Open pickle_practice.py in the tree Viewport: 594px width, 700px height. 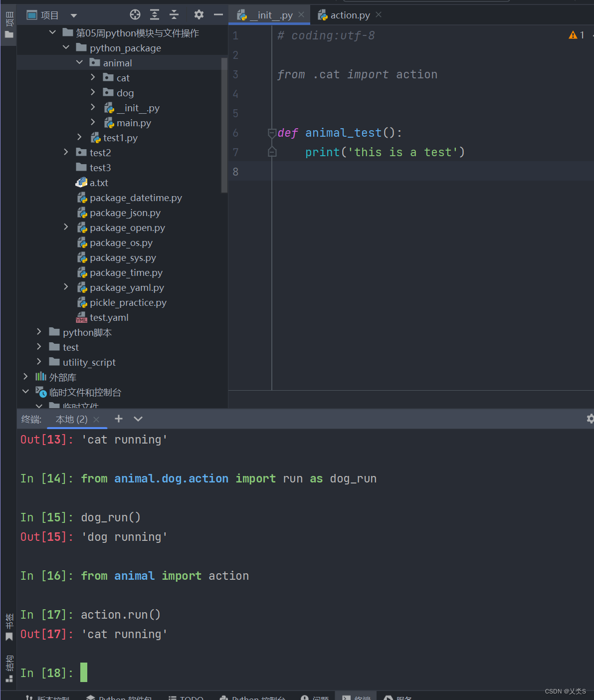[x=128, y=302]
